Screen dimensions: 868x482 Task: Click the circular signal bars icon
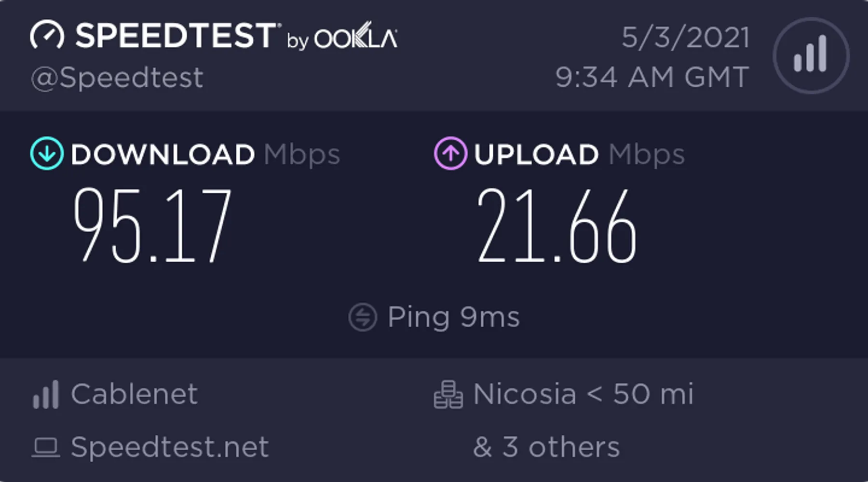[811, 55]
